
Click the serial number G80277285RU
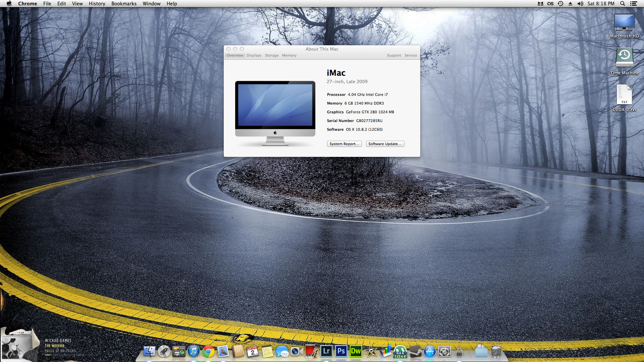(x=369, y=121)
